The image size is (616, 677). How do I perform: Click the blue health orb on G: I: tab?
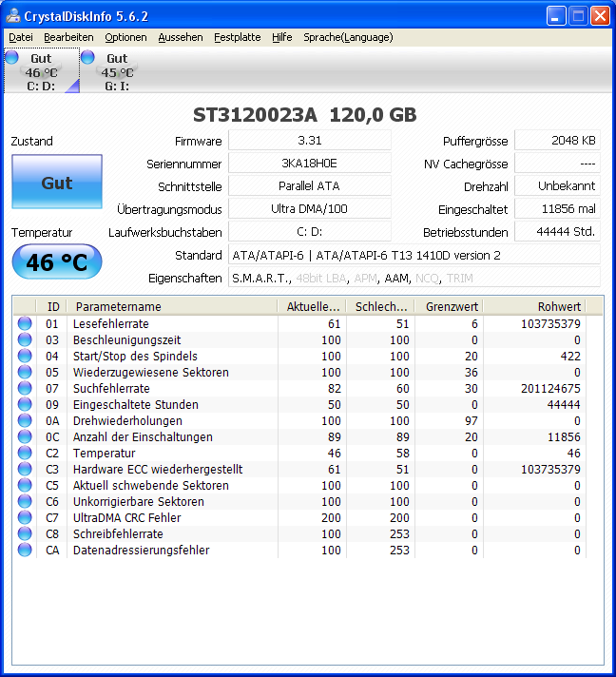point(87,56)
